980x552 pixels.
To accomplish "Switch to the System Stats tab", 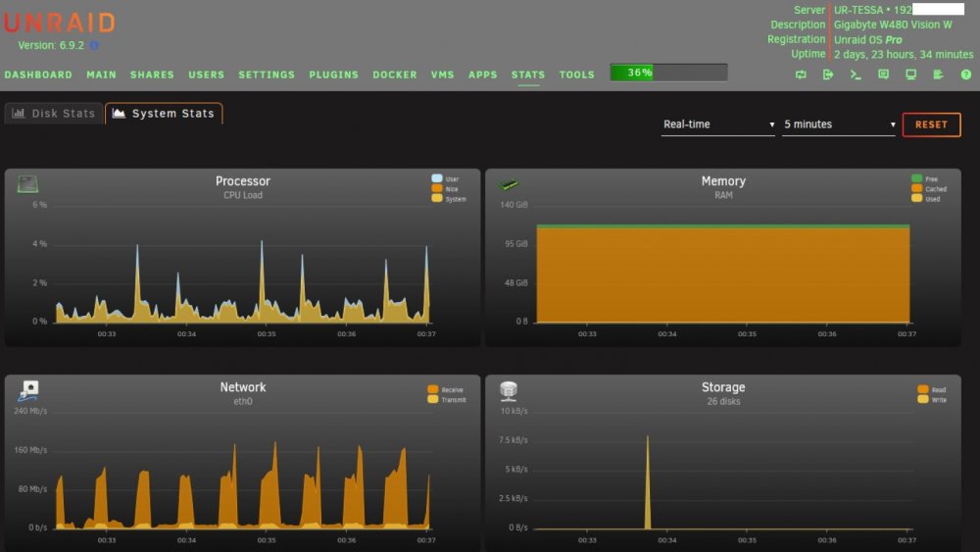I will pos(164,113).
